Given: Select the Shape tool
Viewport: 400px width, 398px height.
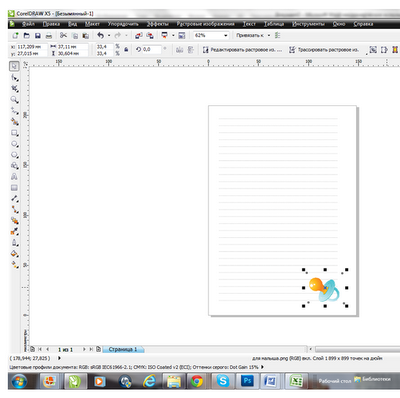Looking at the screenshot, I should (14, 78).
